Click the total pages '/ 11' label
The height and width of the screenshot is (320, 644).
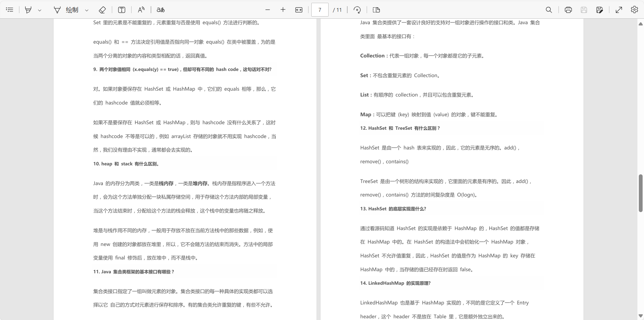pos(337,10)
